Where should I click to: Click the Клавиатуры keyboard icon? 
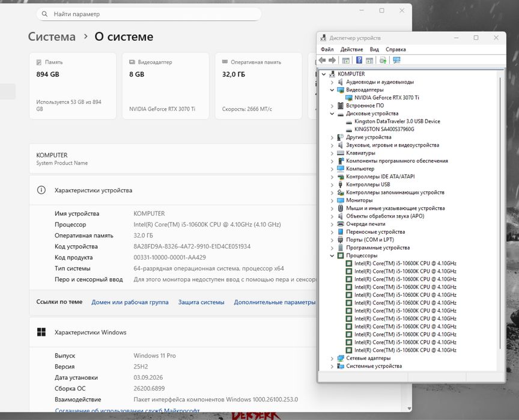(x=340, y=153)
